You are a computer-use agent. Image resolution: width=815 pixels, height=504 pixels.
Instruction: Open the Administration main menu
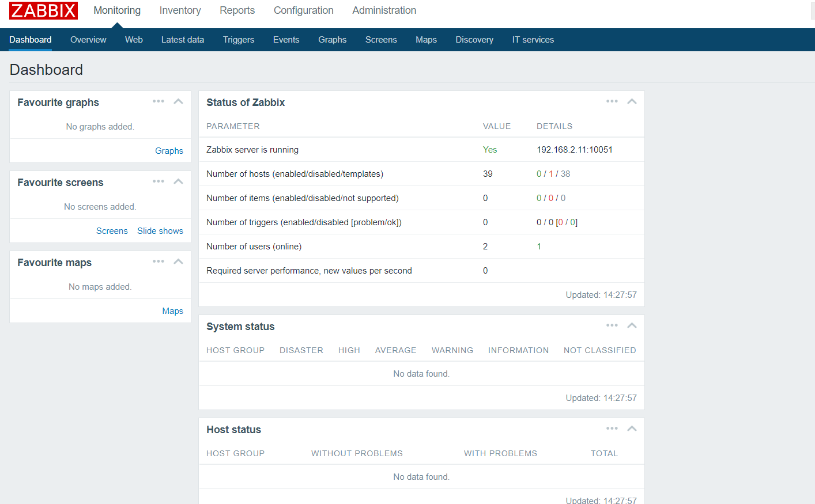pos(384,10)
